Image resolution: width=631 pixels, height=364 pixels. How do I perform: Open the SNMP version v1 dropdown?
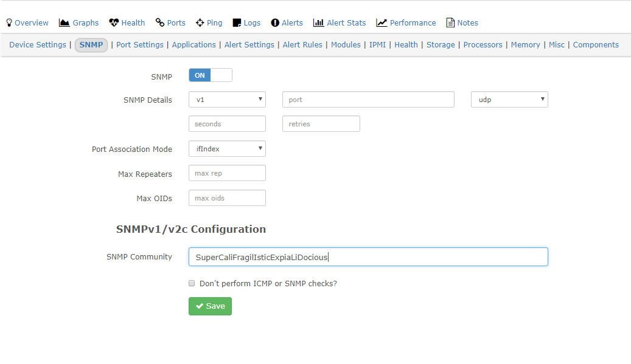tap(228, 100)
